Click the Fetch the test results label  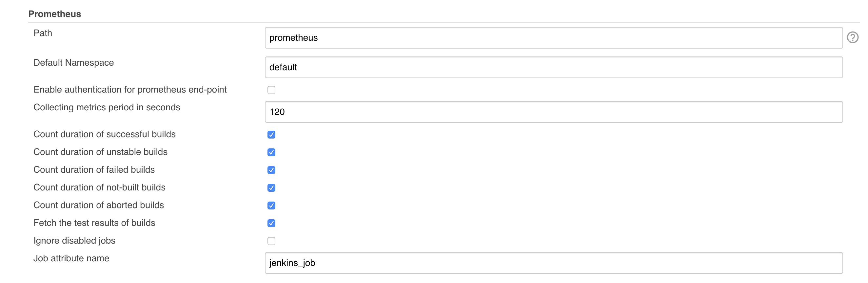pyautogui.click(x=94, y=223)
